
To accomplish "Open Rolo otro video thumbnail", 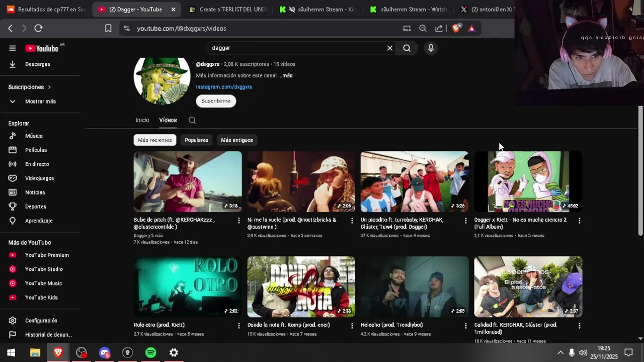I will point(188,287).
